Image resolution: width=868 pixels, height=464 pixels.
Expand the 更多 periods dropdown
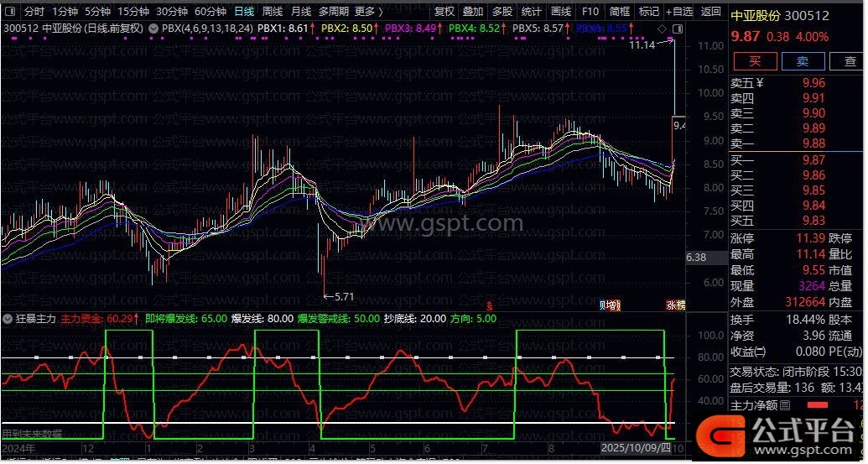(367, 12)
